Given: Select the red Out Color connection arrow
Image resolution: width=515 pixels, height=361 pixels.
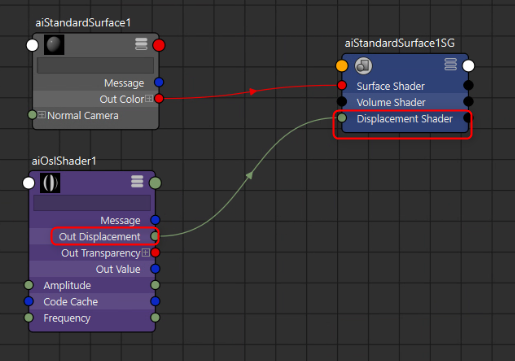Looking at the screenshot, I should point(253,91).
